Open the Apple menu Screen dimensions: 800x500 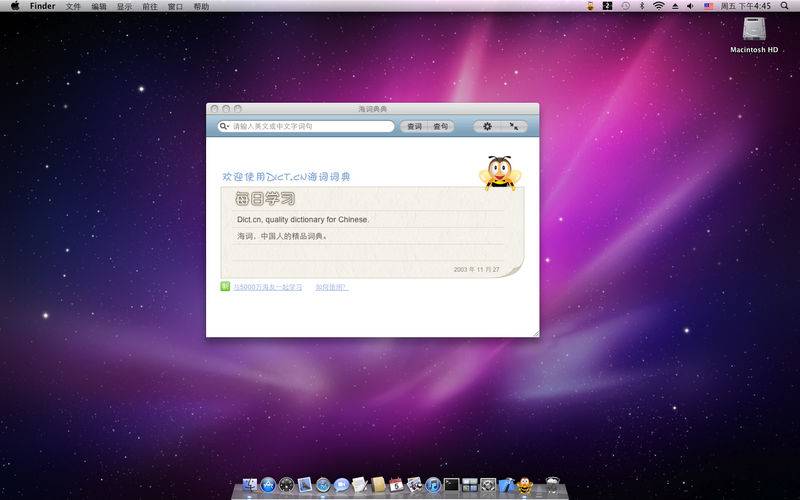pos(15,6)
